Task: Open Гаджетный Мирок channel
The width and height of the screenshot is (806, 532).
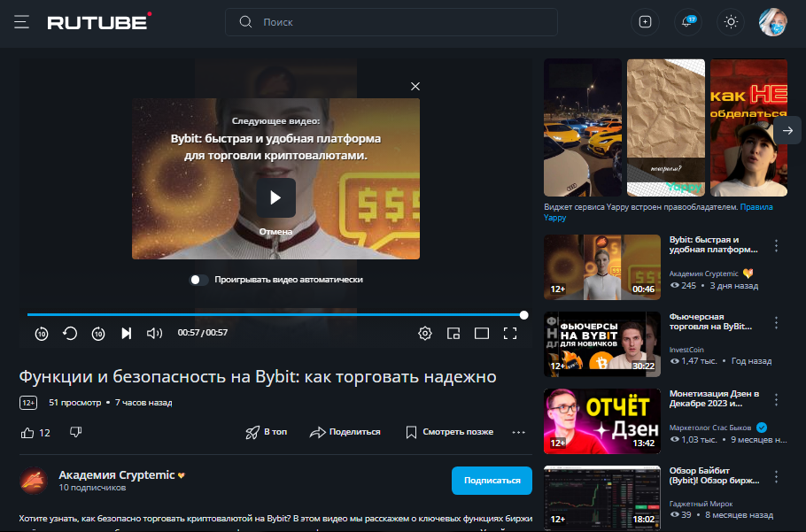Action: point(701,504)
